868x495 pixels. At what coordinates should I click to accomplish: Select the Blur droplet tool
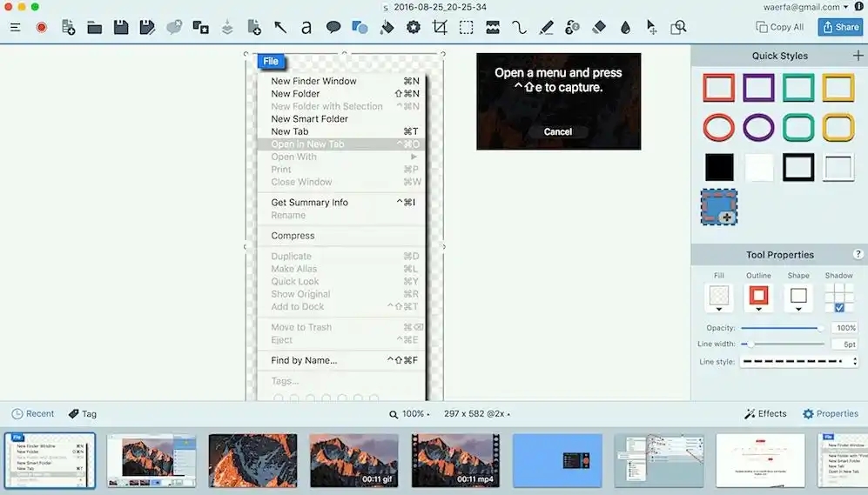coord(626,28)
